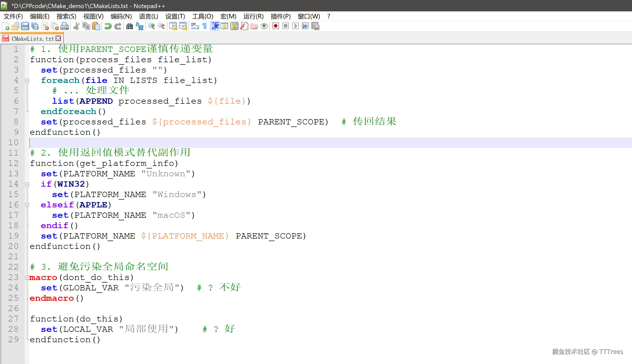
Task: Click the Undo arrow icon
Action: 108,26
